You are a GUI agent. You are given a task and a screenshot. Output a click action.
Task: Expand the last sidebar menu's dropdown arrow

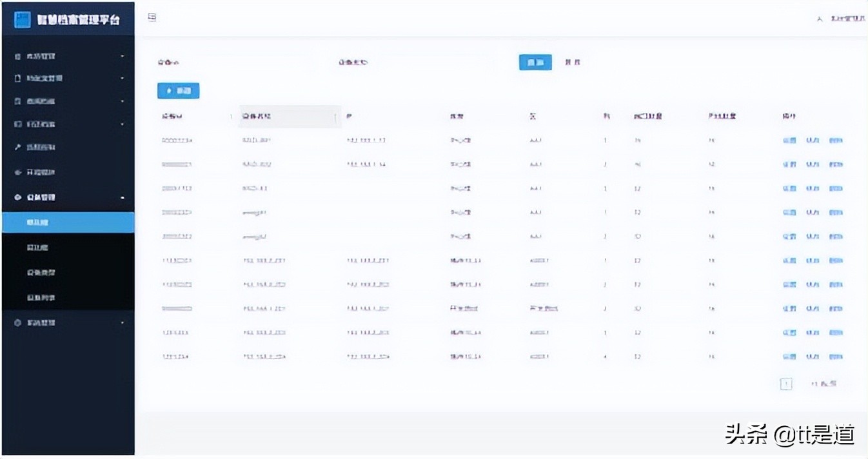tap(124, 322)
